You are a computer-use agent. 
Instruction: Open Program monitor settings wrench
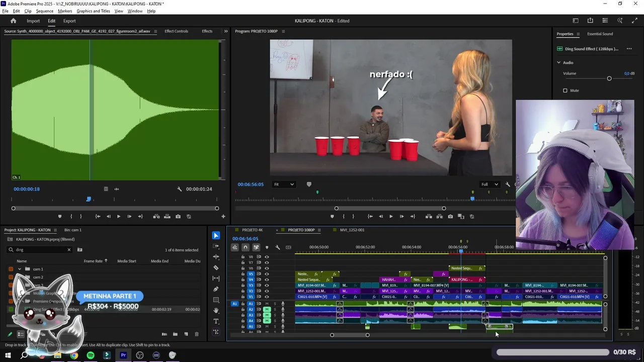(x=508, y=185)
